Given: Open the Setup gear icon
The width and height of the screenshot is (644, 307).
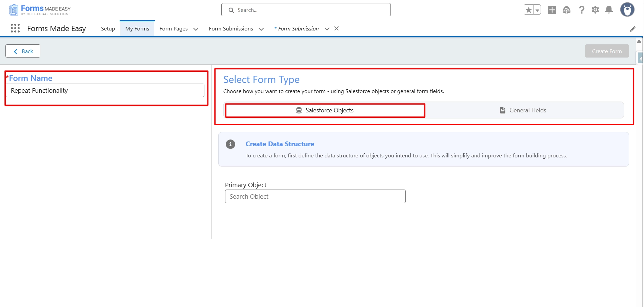Looking at the screenshot, I should tap(595, 10).
